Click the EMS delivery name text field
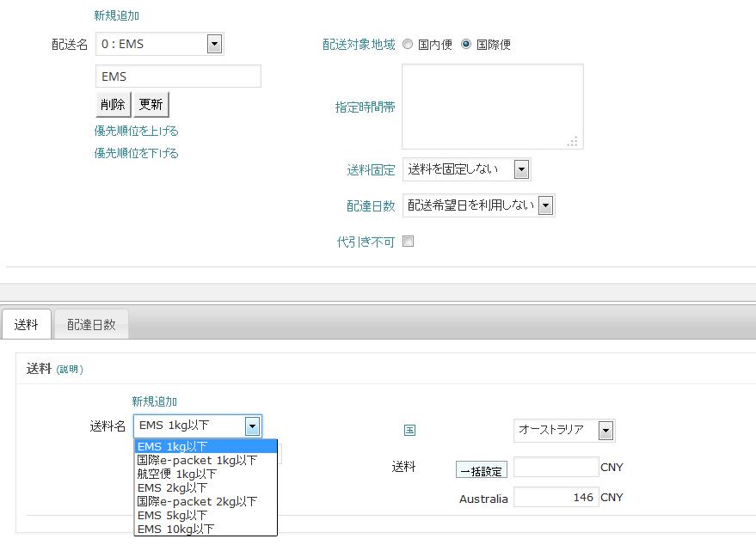The width and height of the screenshot is (756, 545). 178,77
